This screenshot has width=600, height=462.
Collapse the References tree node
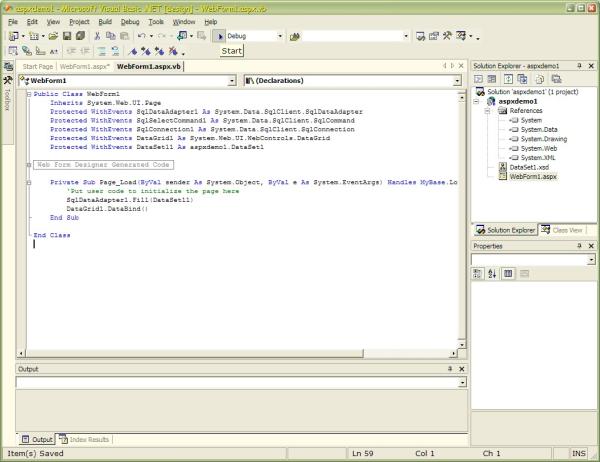click(x=488, y=111)
